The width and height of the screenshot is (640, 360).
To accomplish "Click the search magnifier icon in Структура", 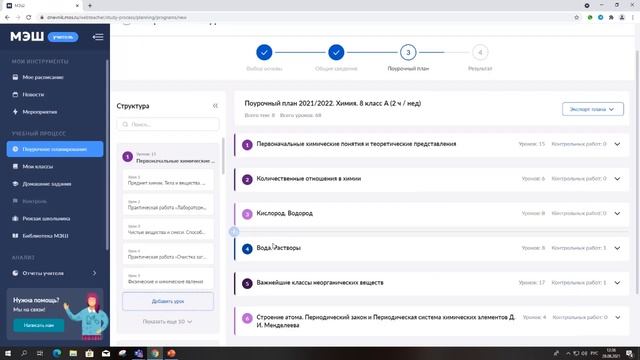I will (125, 124).
